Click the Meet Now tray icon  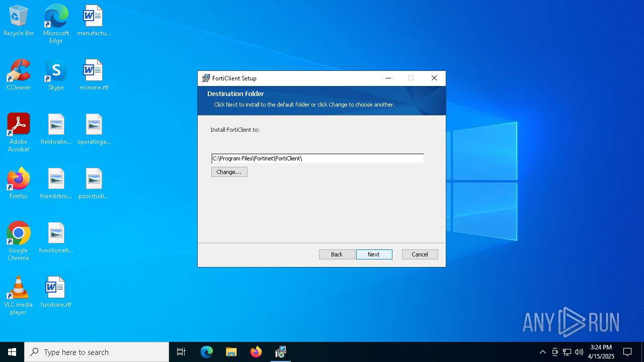click(555, 352)
